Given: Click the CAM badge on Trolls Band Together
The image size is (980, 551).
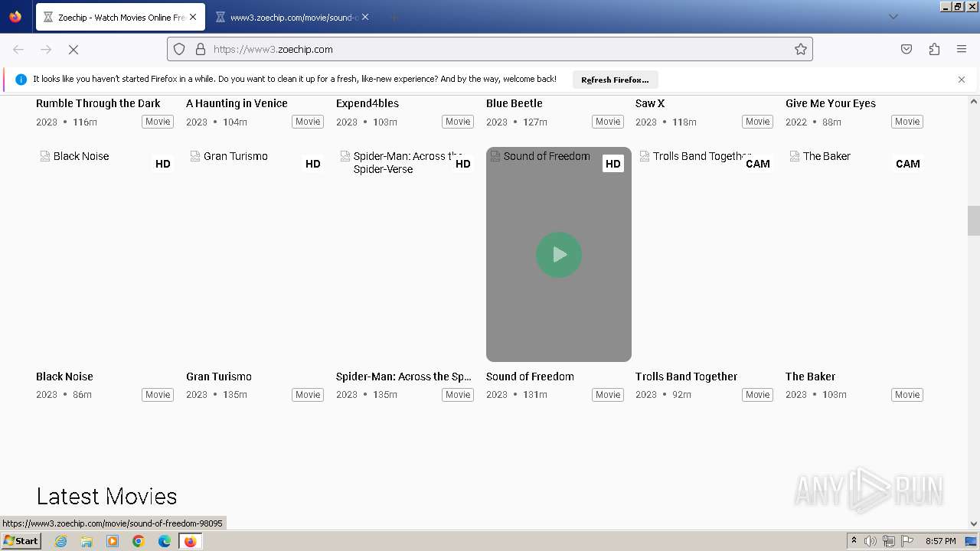Looking at the screenshot, I should tap(758, 164).
